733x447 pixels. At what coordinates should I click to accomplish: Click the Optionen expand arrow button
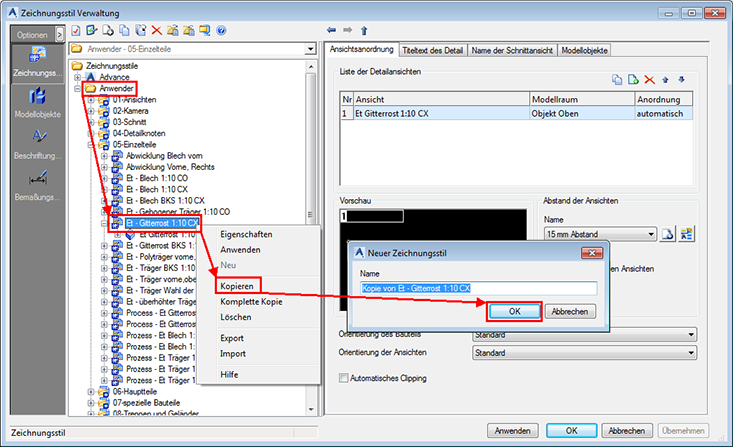(59, 34)
